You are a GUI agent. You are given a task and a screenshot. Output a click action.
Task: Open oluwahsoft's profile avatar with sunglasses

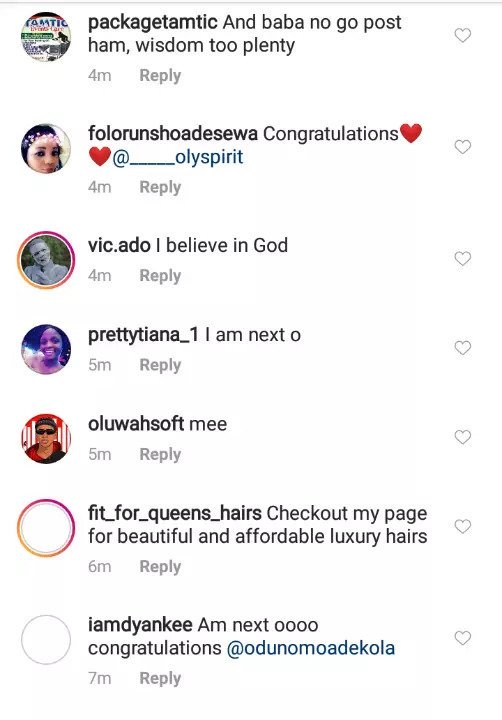click(46, 439)
